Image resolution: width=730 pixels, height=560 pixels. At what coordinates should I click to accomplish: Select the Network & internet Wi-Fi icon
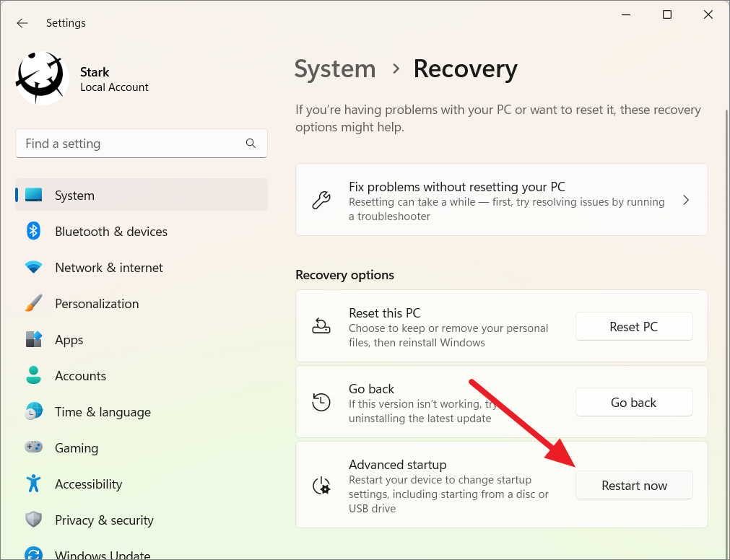point(33,268)
